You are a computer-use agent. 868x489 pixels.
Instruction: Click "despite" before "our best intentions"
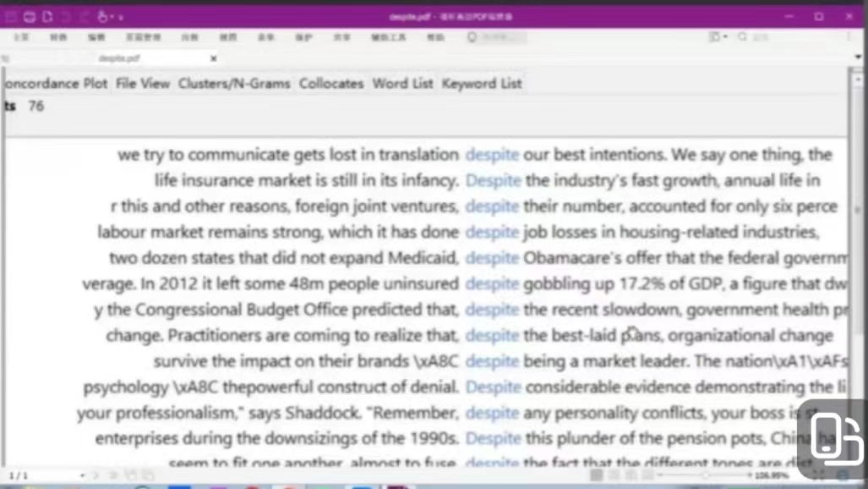(x=492, y=155)
